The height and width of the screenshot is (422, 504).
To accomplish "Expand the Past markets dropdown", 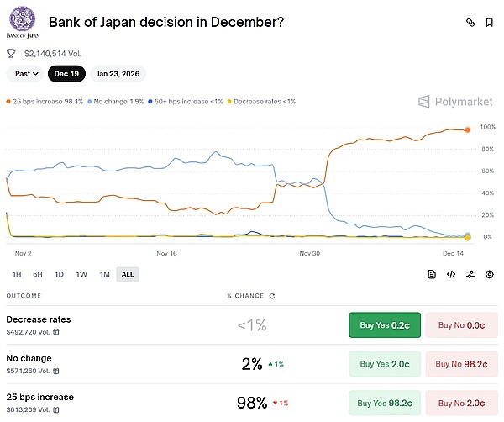I will [x=27, y=74].
